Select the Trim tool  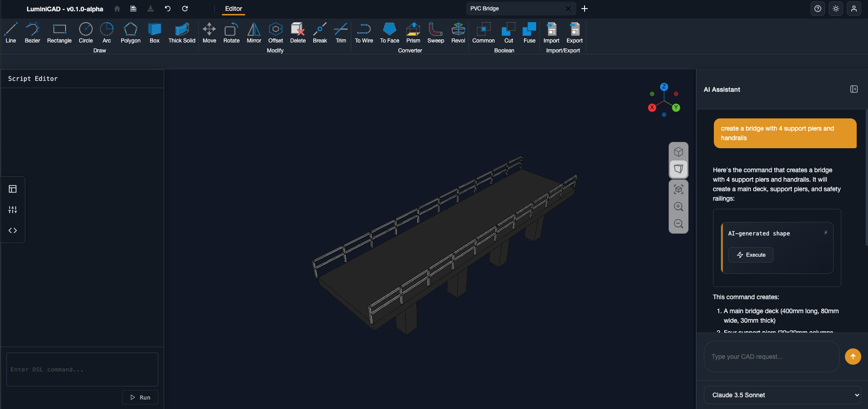(x=340, y=33)
